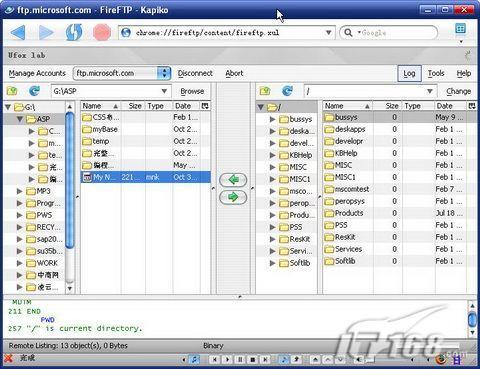This screenshot has width=480, height=369.
Task: Expand the ResKit folder in remote tree
Action: [273, 239]
